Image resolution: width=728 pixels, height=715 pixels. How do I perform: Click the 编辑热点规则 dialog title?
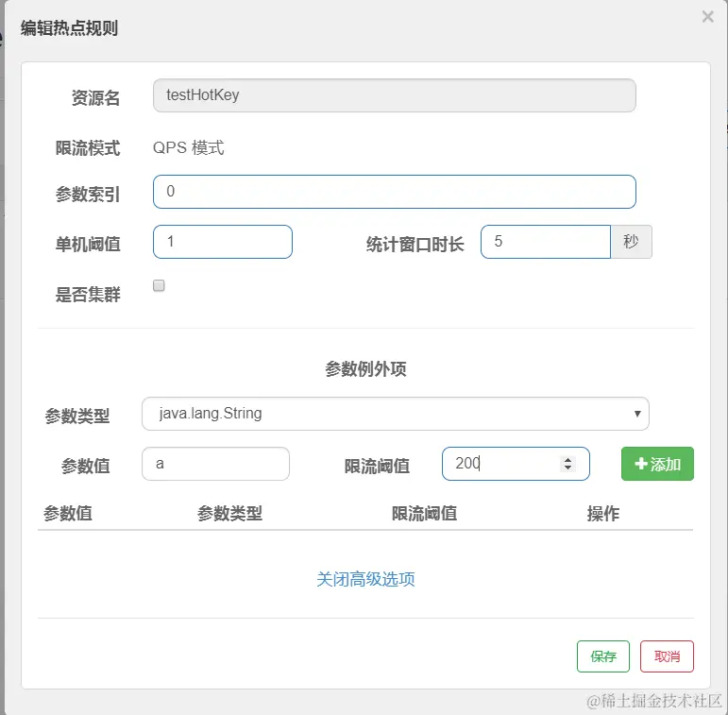(x=69, y=28)
